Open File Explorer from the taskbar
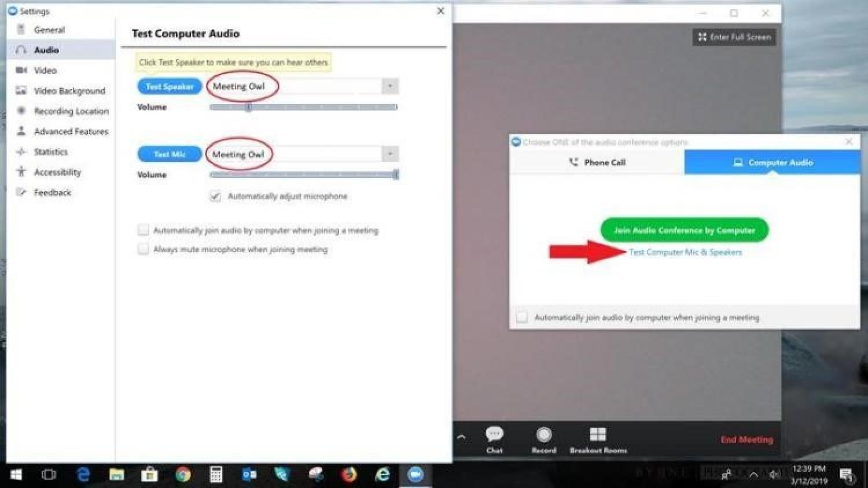The height and width of the screenshot is (488, 868). click(x=116, y=475)
